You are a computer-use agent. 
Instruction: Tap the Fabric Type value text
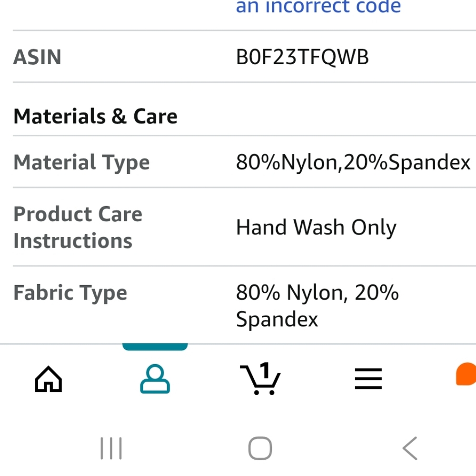pos(317,305)
